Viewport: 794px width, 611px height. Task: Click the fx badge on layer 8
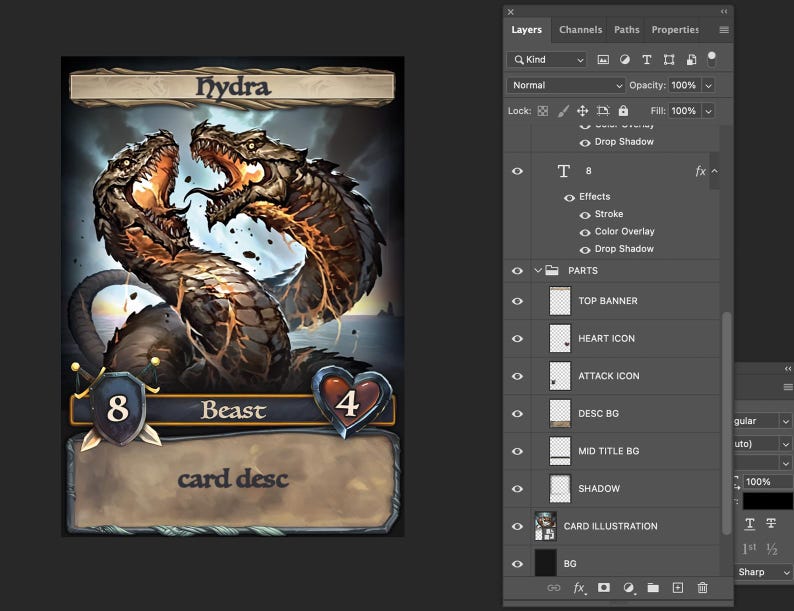(700, 171)
